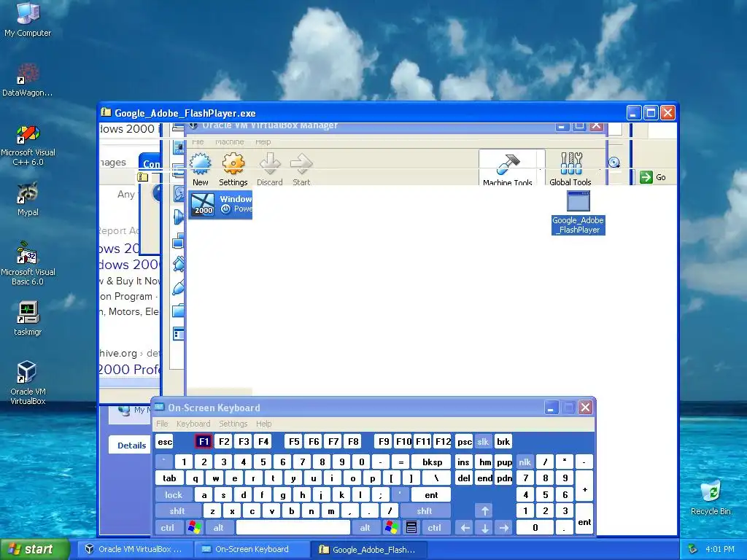Screen dimensions: 747x560
Task: Select Global Tools icon
Action: (570, 168)
